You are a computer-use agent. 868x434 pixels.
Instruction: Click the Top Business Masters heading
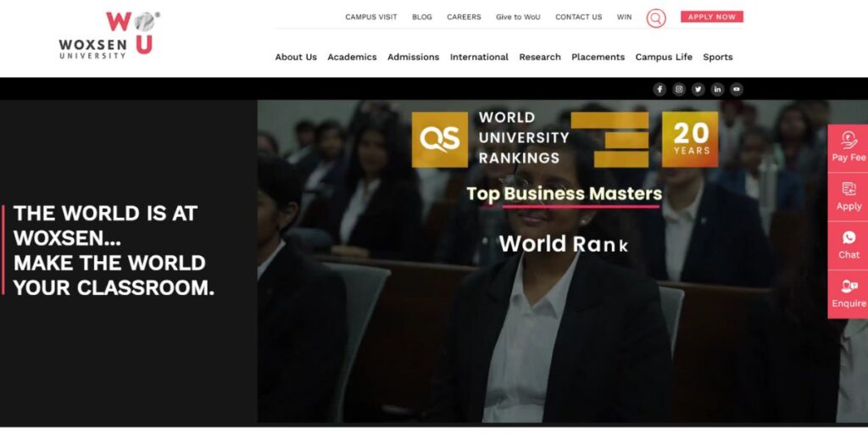(564, 194)
